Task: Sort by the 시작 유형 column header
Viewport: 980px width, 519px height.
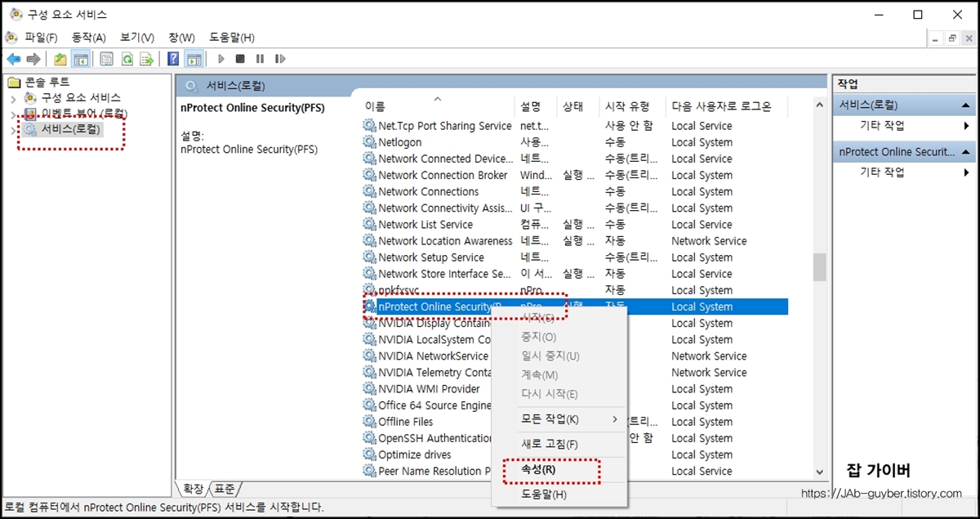Action: pyautogui.click(x=632, y=106)
